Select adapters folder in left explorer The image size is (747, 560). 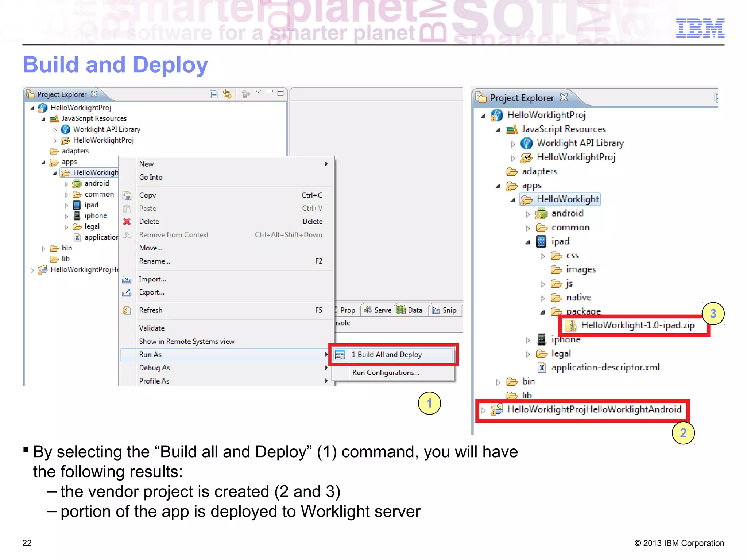tap(75, 151)
